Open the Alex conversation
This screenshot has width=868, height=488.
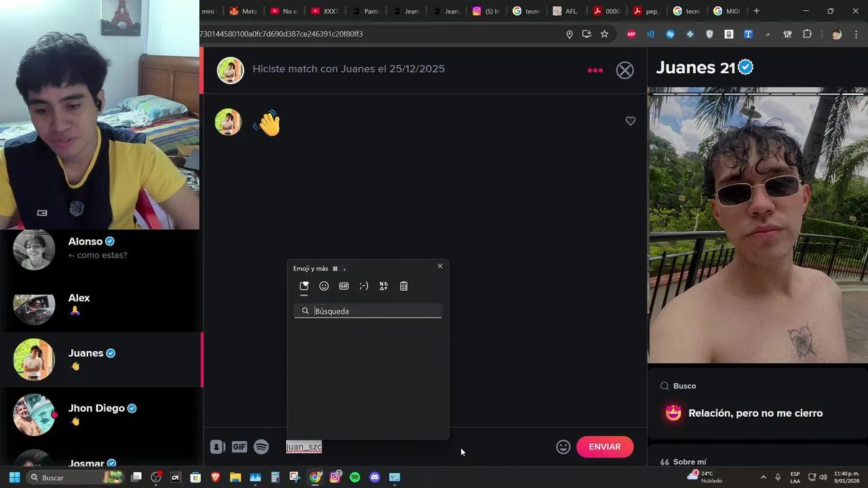pos(100,304)
